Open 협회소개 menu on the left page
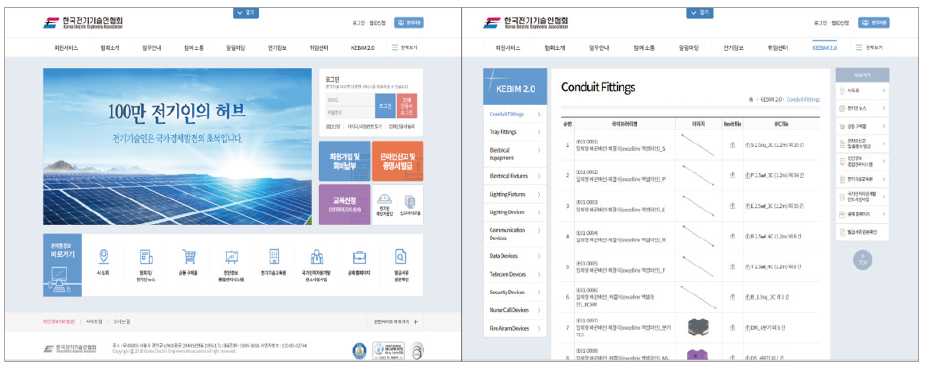Viewport: 925px width, 369px height. (110, 48)
